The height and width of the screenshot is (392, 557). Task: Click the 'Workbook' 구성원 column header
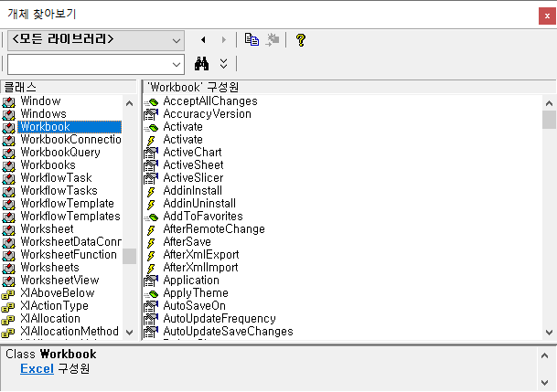[349, 88]
